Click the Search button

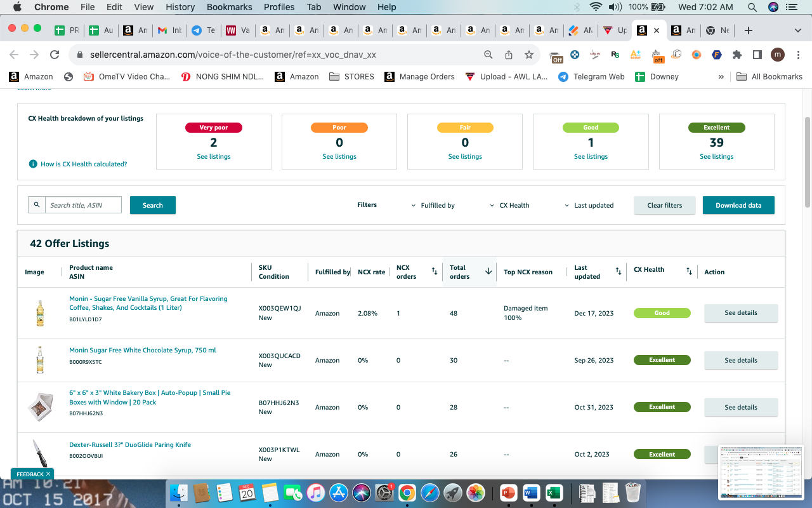click(x=153, y=205)
